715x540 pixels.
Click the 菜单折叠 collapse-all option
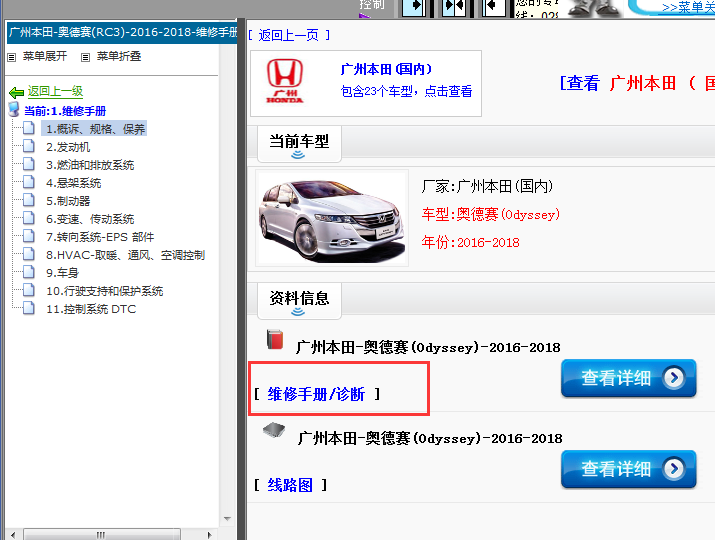click(119, 56)
